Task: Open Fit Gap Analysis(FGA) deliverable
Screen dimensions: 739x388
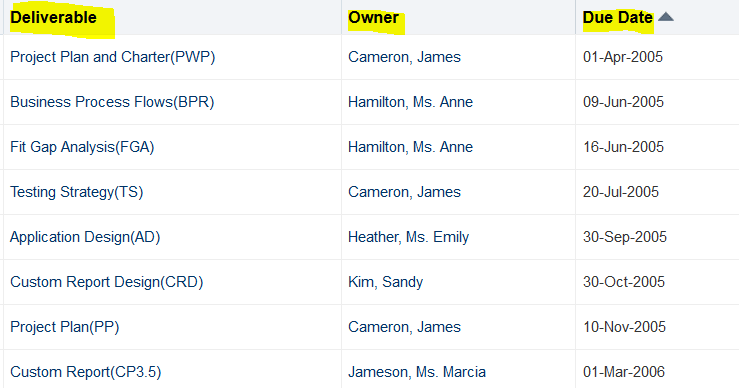Action: 82,147
